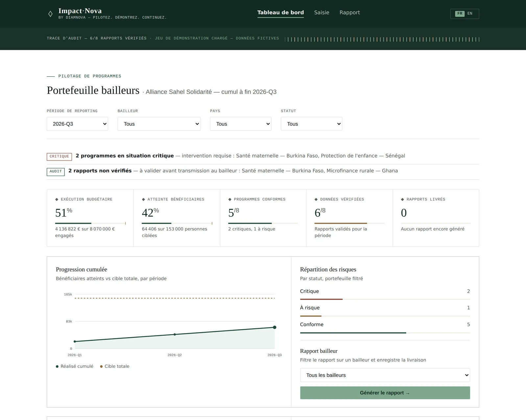The height and width of the screenshot is (420, 526).
Task: Click the 'Répartition des risques' heading
Action: pyautogui.click(x=328, y=269)
